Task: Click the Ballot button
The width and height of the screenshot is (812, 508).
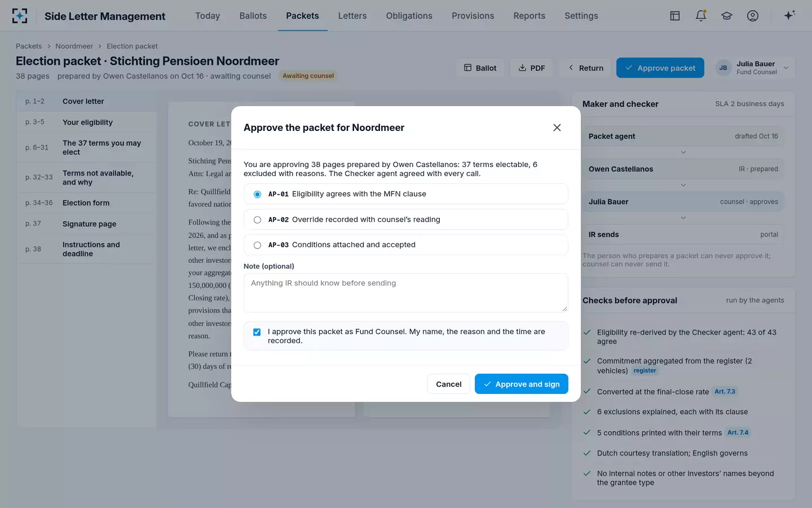Action: 480,68
